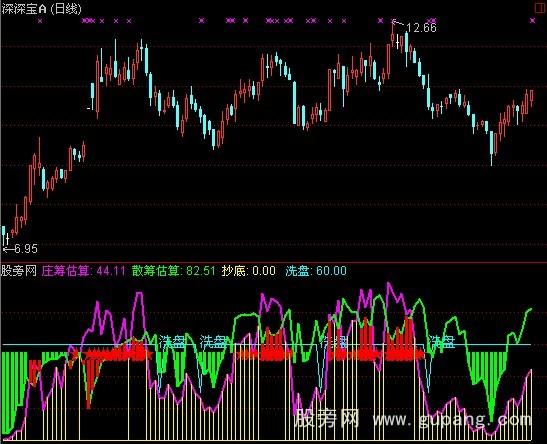Click the red window-split icon at top right

539,8
